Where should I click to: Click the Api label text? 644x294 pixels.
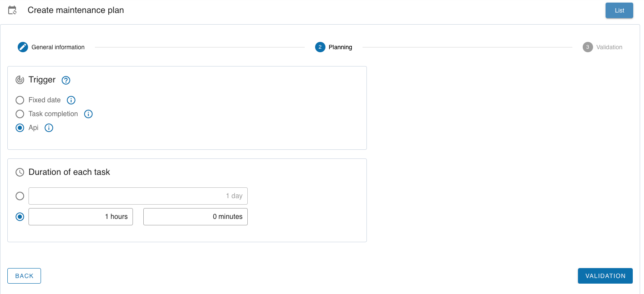click(33, 127)
